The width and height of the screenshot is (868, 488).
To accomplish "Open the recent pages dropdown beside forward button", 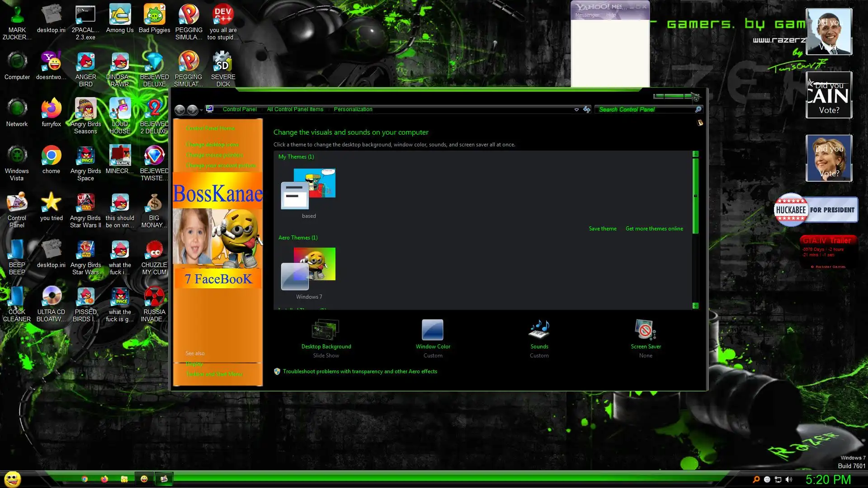I will click(x=201, y=110).
